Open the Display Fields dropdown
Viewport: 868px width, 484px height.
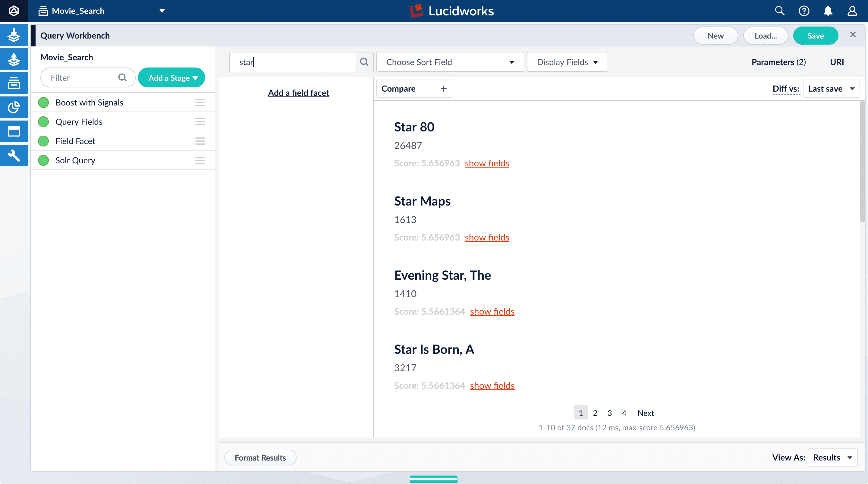567,62
